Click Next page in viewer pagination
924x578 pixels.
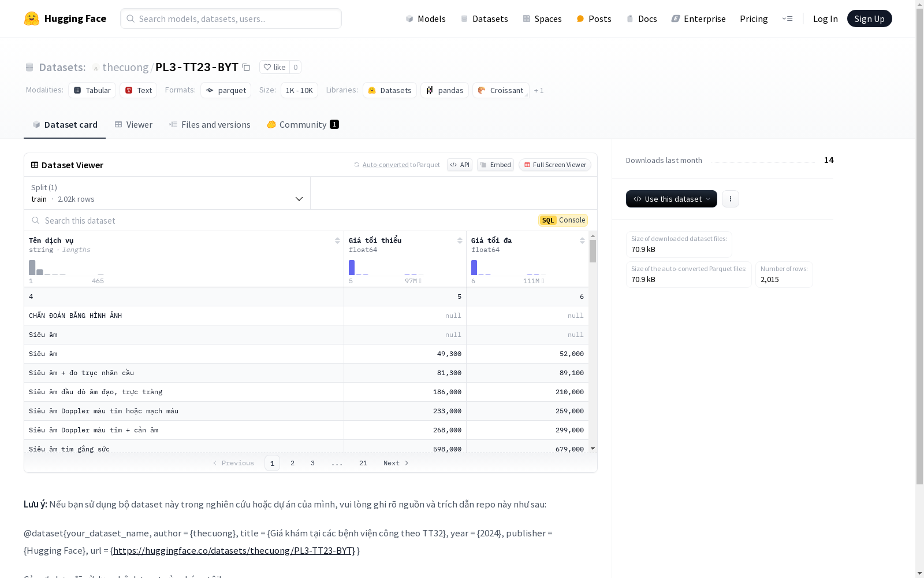click(x=396, y=463)
